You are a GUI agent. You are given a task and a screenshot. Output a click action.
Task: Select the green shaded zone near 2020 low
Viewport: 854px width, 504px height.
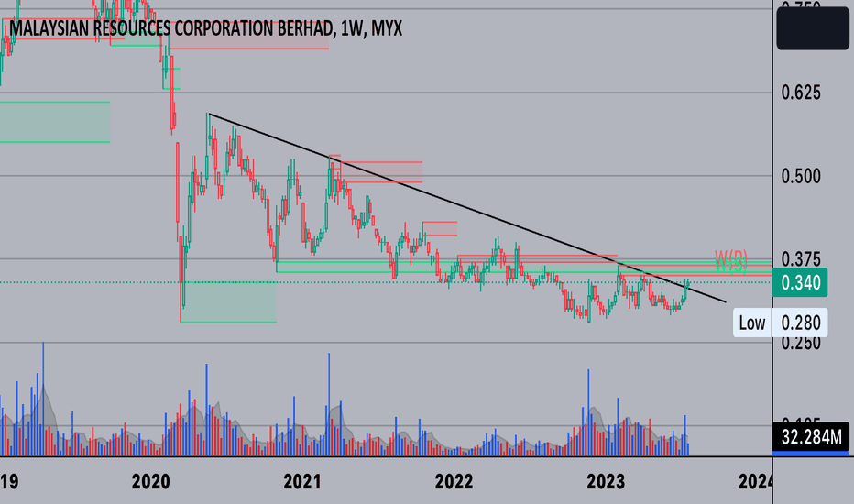point(229,301)
